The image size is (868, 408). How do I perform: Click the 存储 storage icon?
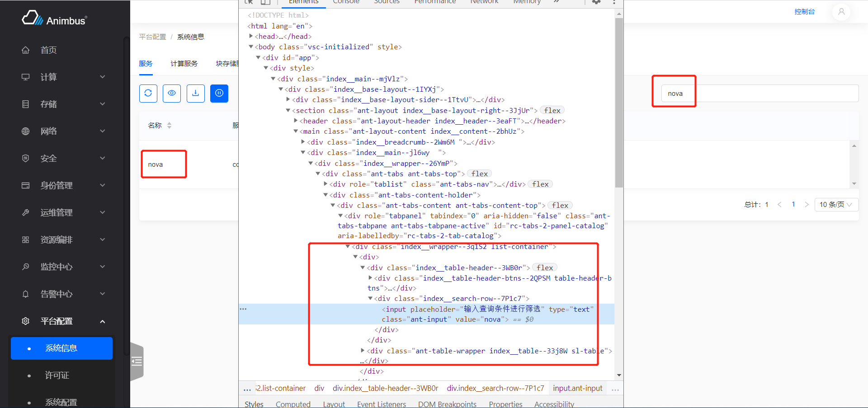pyautogui.click(x=26, y=104)
